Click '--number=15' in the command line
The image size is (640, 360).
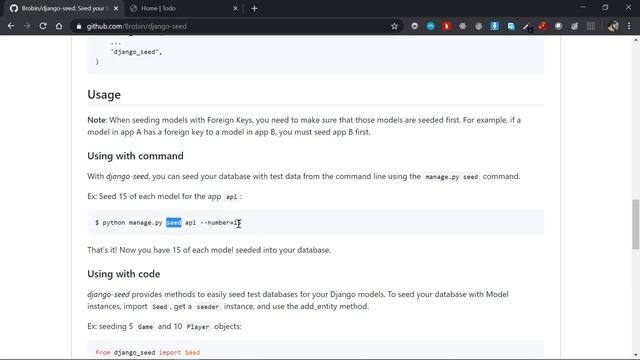(x=220, y=222)
